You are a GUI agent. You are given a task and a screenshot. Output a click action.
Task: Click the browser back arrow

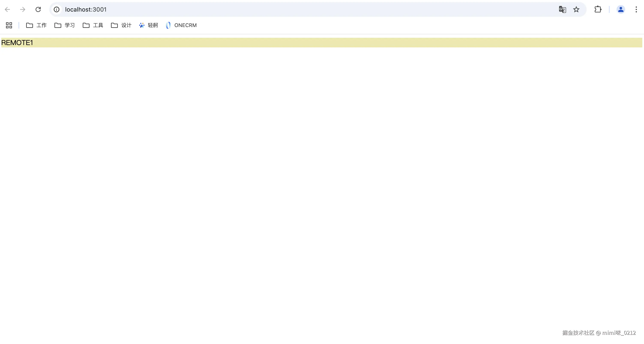tap(7, 9)
